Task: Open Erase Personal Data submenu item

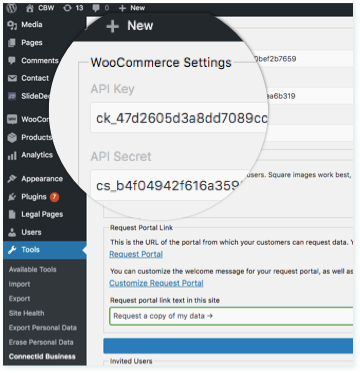Action: coord(41,342)
